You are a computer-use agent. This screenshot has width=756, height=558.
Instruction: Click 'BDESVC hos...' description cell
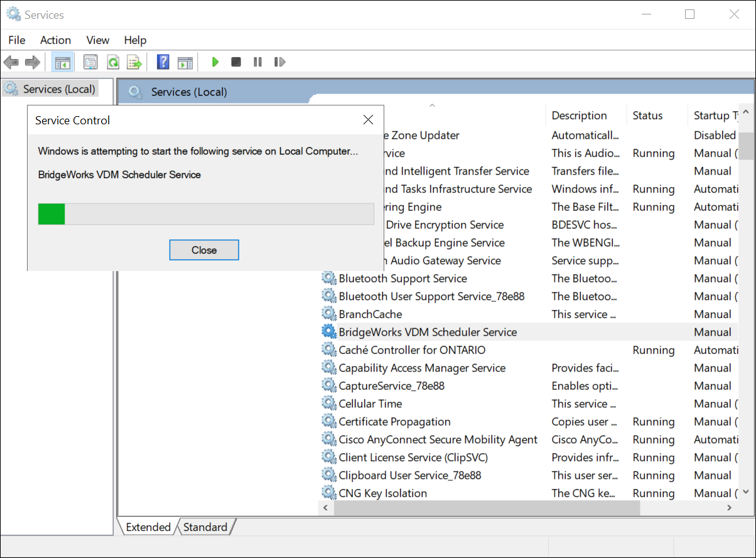tap(585, 225)
